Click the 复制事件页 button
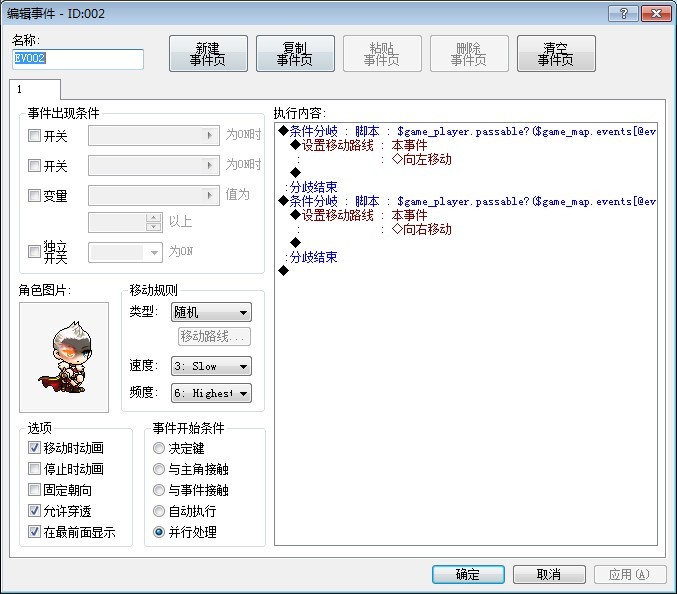Image resolution: width=677 pixels, height=594 pixels. 295,54
